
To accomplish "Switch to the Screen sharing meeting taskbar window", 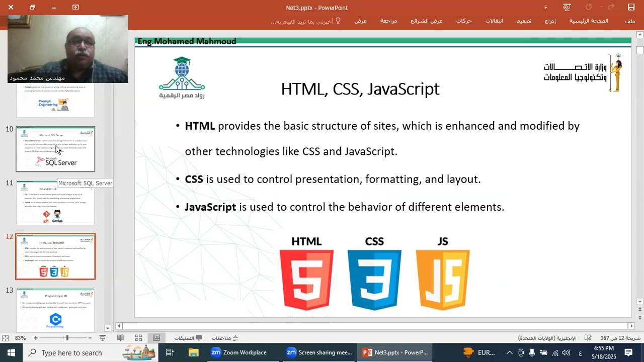I will (319, 352).
